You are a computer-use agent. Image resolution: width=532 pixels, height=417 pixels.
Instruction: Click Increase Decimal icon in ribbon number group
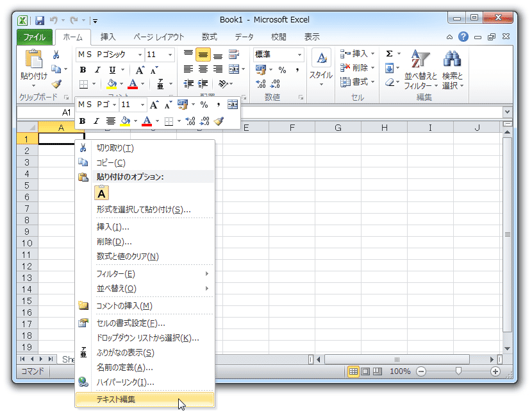[261, 83]
